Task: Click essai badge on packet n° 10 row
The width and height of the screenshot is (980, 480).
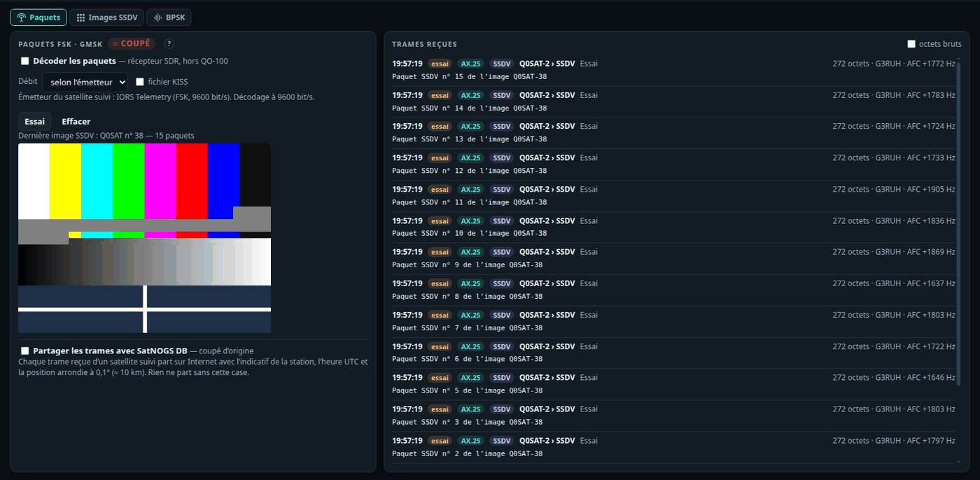Action: click(x=440, y=221)
